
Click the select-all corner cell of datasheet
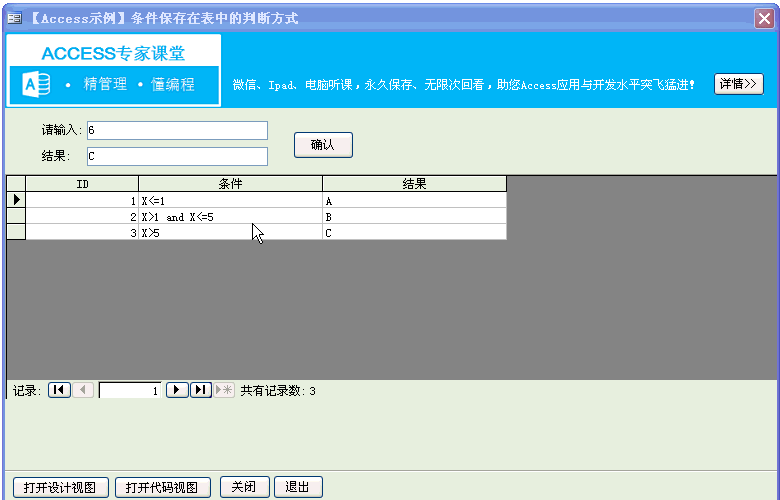(x=16, y=184)
